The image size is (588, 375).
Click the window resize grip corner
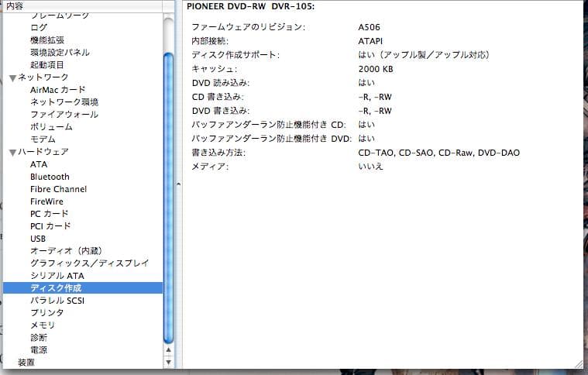click(579, 363)
